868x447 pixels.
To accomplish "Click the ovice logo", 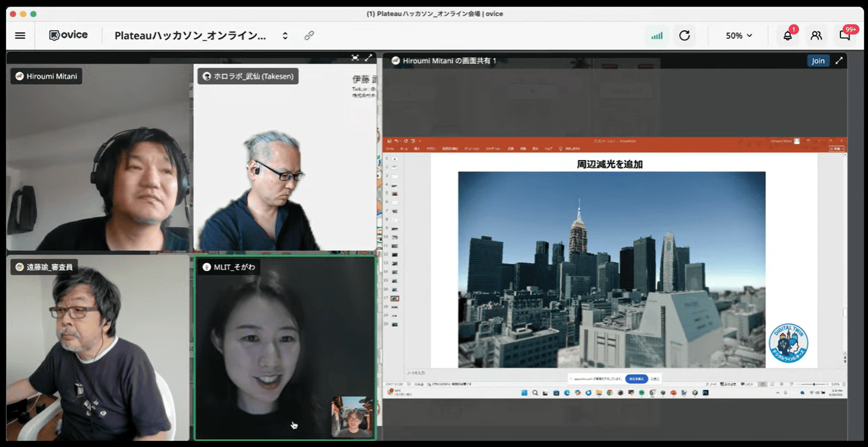I will click(69, 35).
